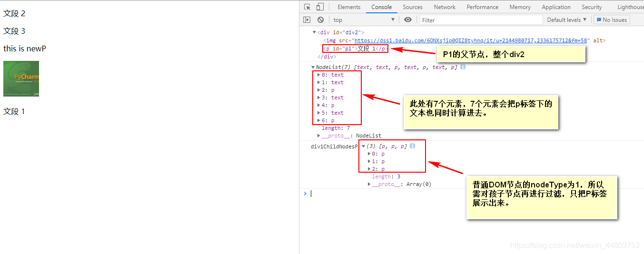Activate the inspect element picker icon
644x254 pixels.
pyautogui.click(x=307, y=7)
